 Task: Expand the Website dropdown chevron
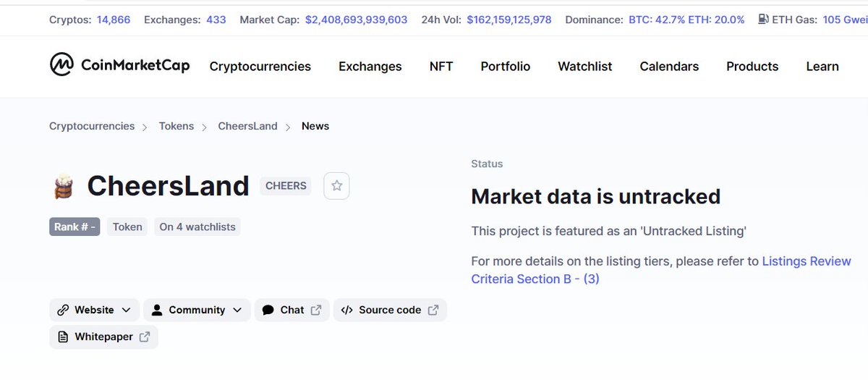126,310
